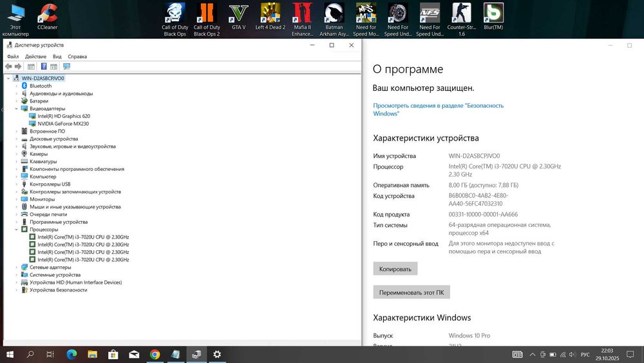Select the Mafia II Enhanced shortcut
This screenshot has height=363, width=644.
(302, 19)
